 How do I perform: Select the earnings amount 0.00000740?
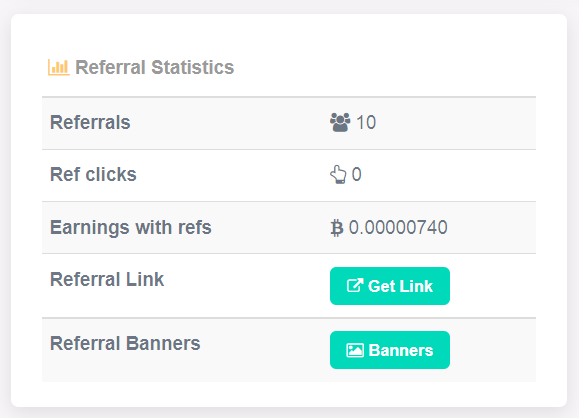click(398, 227)
